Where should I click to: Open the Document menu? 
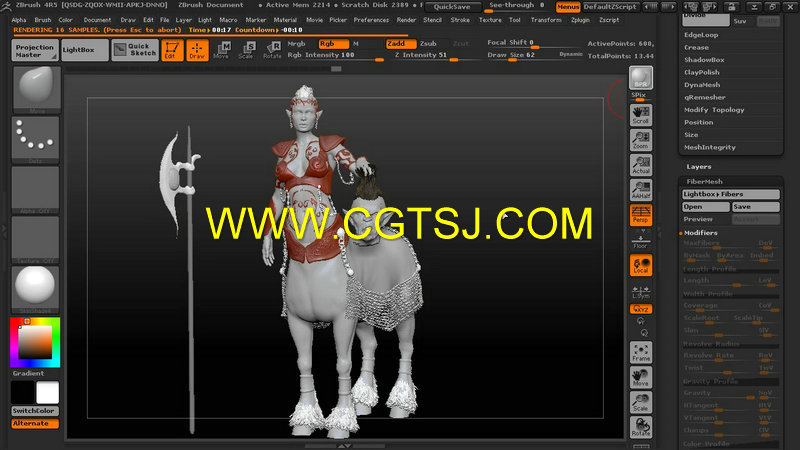97,20
